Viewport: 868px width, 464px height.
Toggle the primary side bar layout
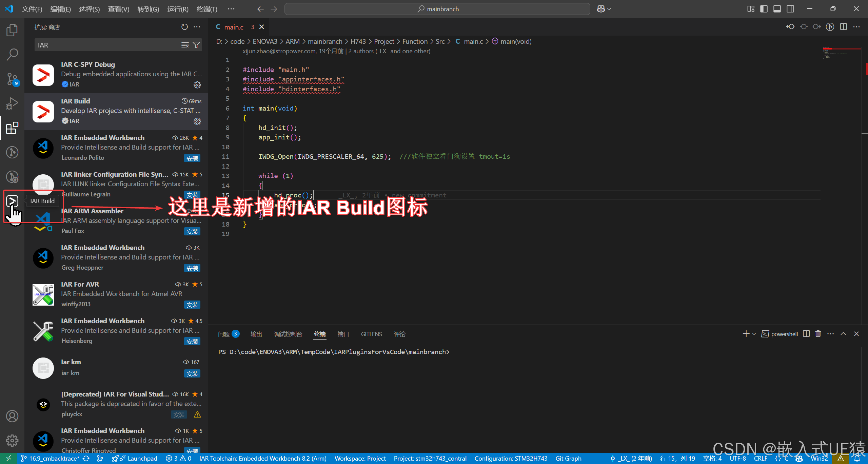(x=764, y=9)
